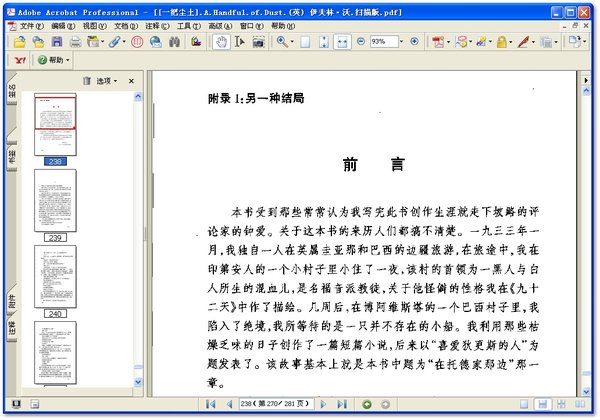The image size is (600, 420).
Task: Open the 窗口 menu
Action: 251,26
